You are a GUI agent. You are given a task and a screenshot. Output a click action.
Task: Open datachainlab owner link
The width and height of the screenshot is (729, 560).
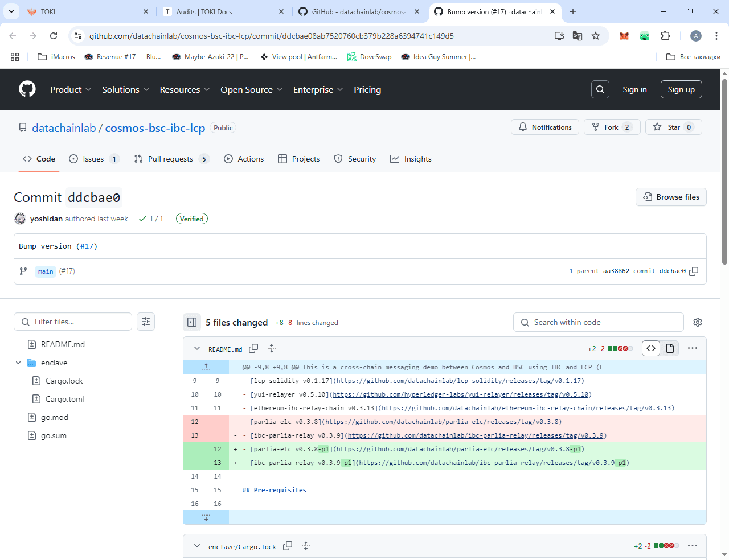[x=64, y=128]
